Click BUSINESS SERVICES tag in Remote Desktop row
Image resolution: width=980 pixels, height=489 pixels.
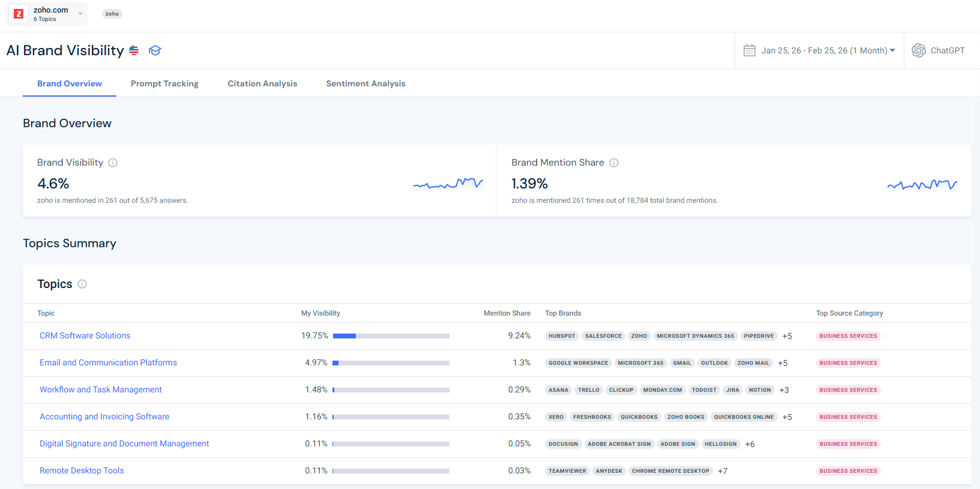[848, 471]
